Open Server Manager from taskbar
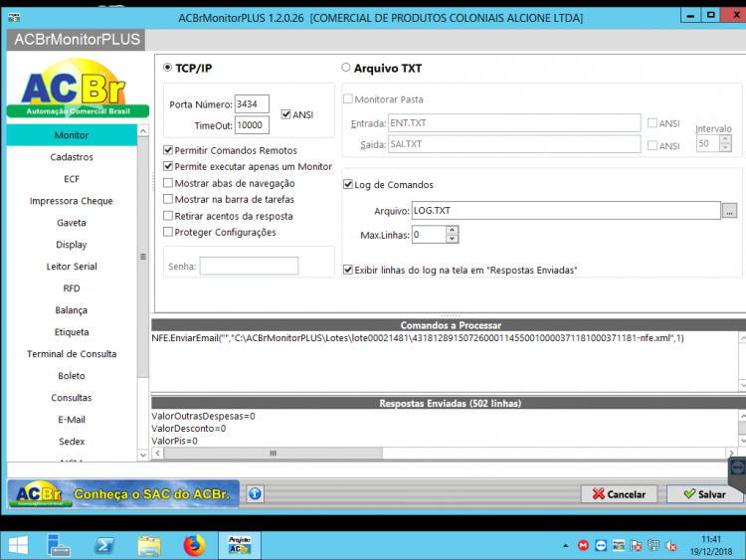The image size is (746, 560). coord(59,545)
